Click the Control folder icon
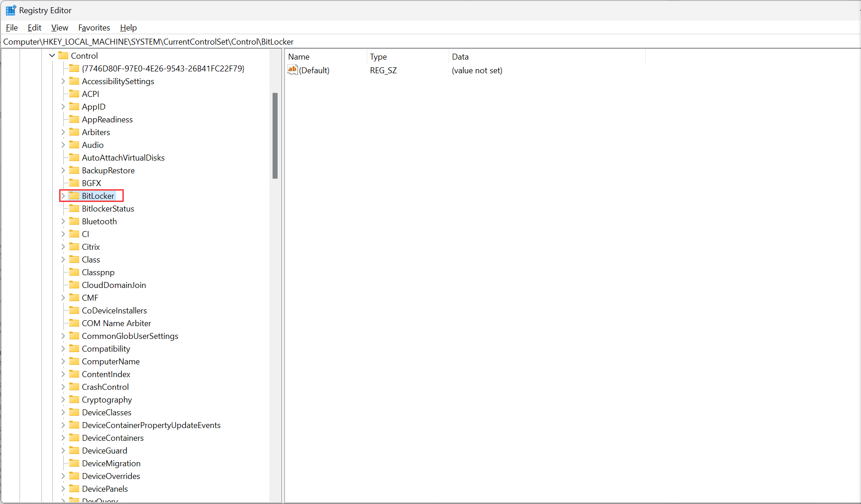This screenshot has width=861, height=504. (x=63, y=55)
